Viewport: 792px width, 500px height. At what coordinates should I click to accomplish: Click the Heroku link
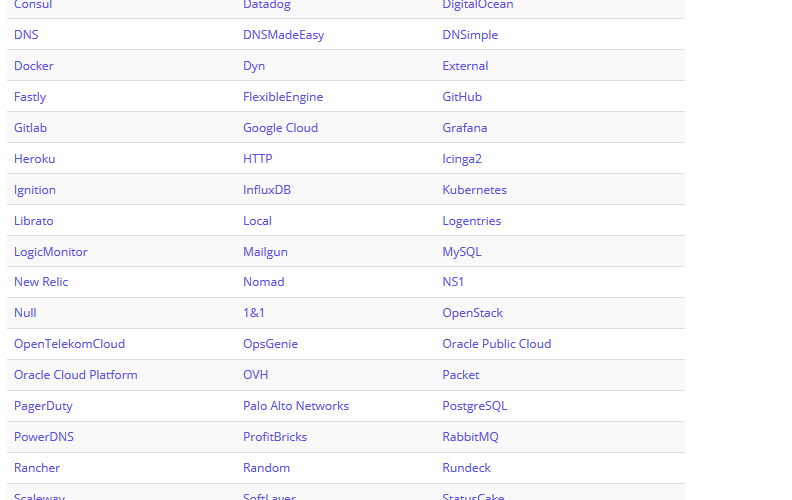click(x=34, y=159)
